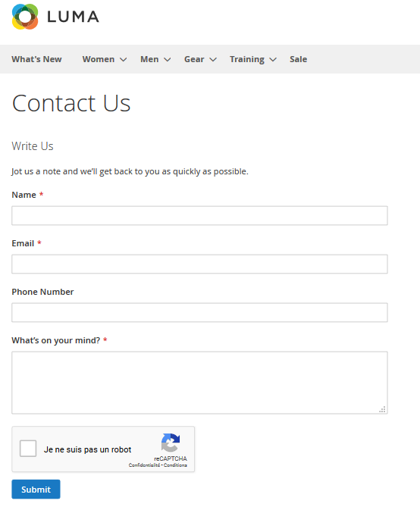Open the Women category
This screenshot has width=420, height=507.
(x=99, y=59)
